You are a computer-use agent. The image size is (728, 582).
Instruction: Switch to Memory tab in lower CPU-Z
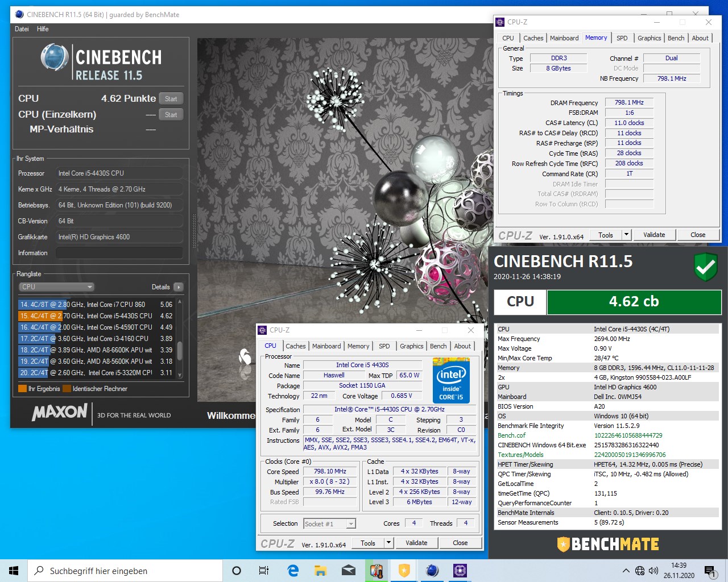(358, 346)
